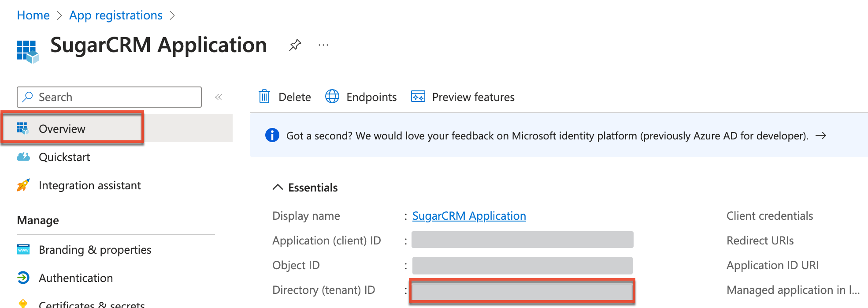The image size is (868, 308).
Task: Collapse the sidebar with double chevron
Action: [x=219, y=97]
